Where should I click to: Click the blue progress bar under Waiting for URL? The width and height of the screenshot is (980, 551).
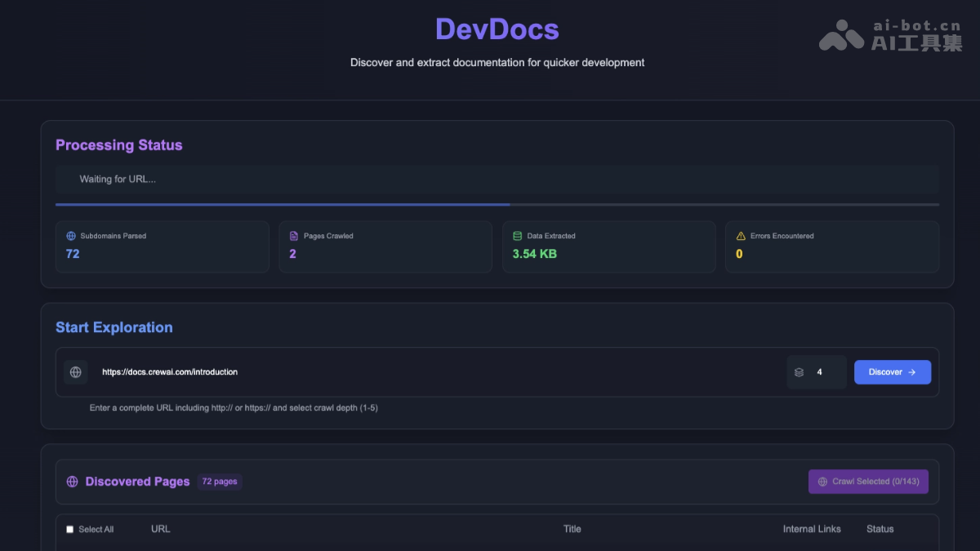point(283,205)
